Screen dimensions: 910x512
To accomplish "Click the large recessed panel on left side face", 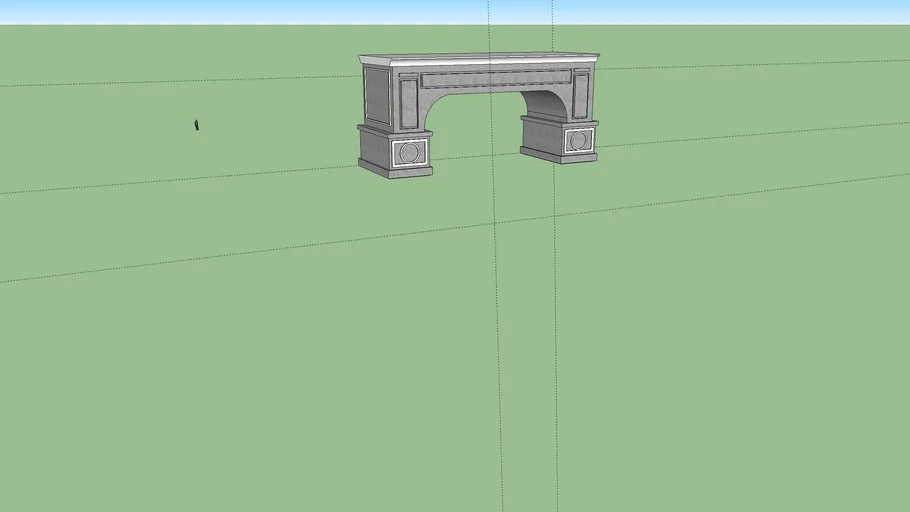I will [377, 95].
